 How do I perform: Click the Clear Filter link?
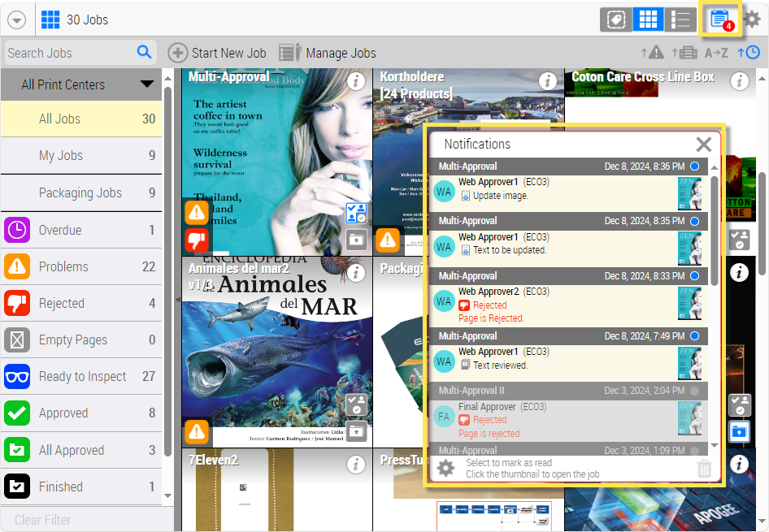42,520
